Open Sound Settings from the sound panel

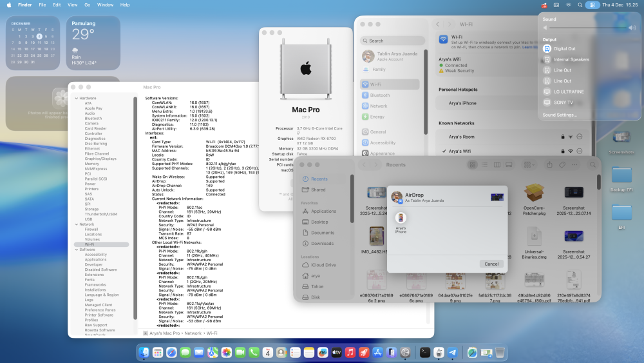(x=560, y=115)
